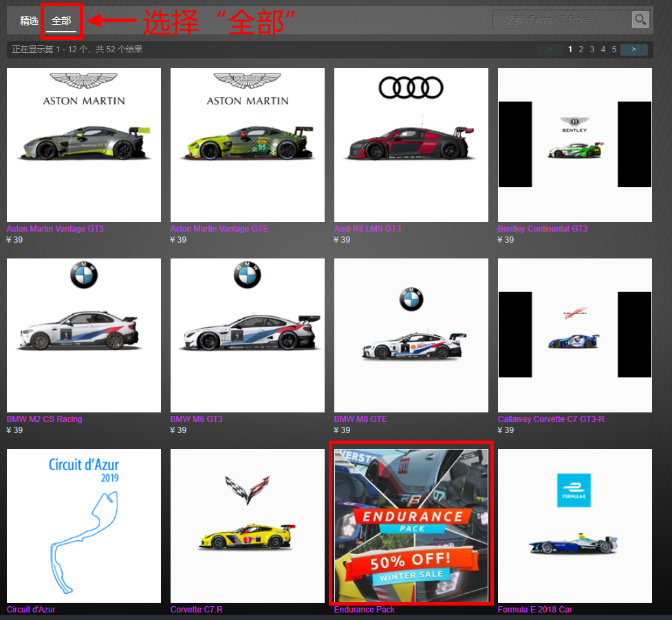Viewport: 672px width, 620px height.
Task: Click the ¥ 39 price under BMW M2 CS Racing
Action: click(14, 430)
